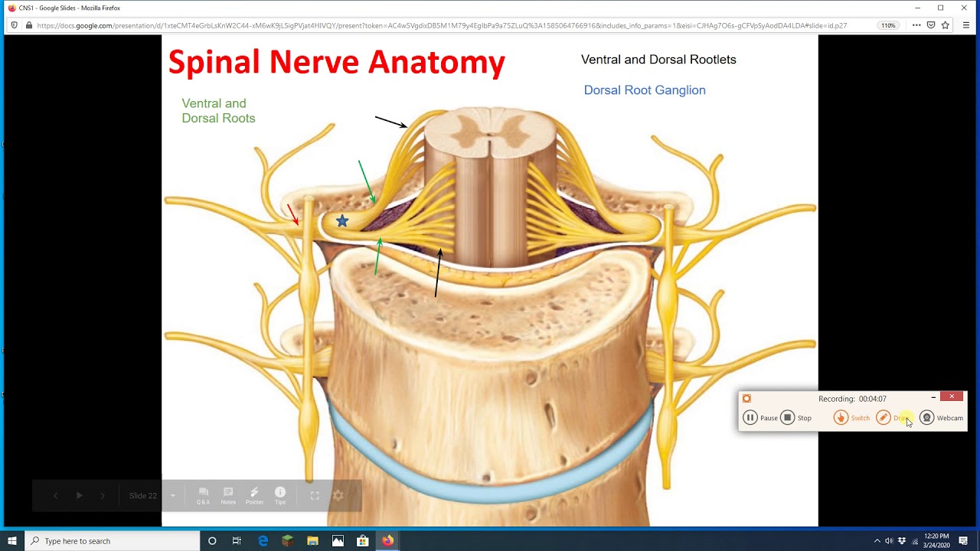980x551 pixels.
Task: Open the clock showing 12:20 PM
Action: click(936, 541)
